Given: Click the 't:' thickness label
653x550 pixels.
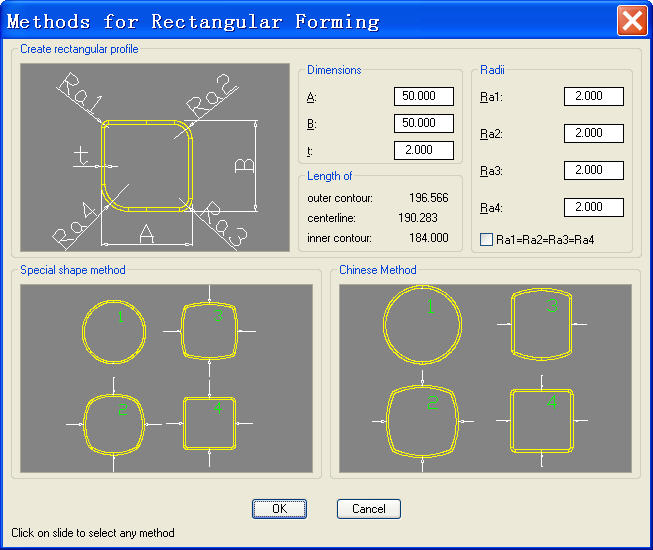Looking at the screenshot, I should click(310, 151).
